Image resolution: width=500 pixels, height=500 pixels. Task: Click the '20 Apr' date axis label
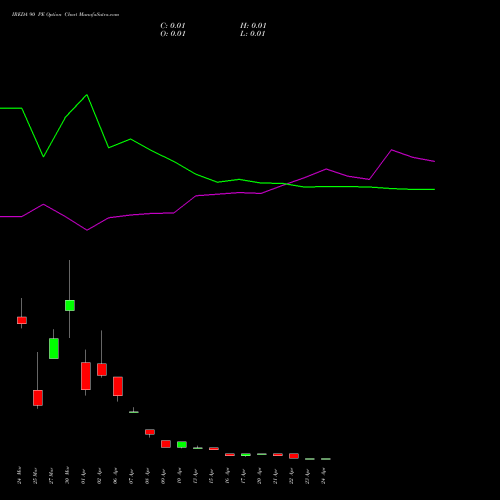[x=259, y=477]
